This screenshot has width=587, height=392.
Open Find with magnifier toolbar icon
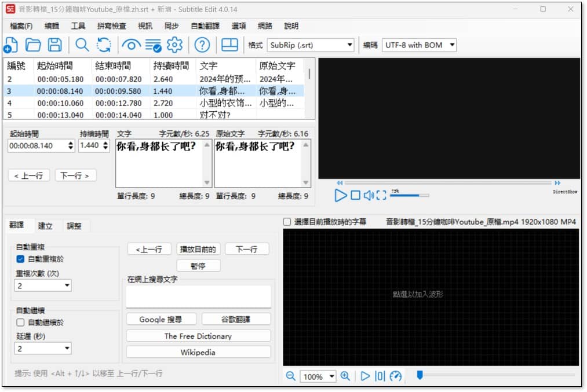coord(82,45)
